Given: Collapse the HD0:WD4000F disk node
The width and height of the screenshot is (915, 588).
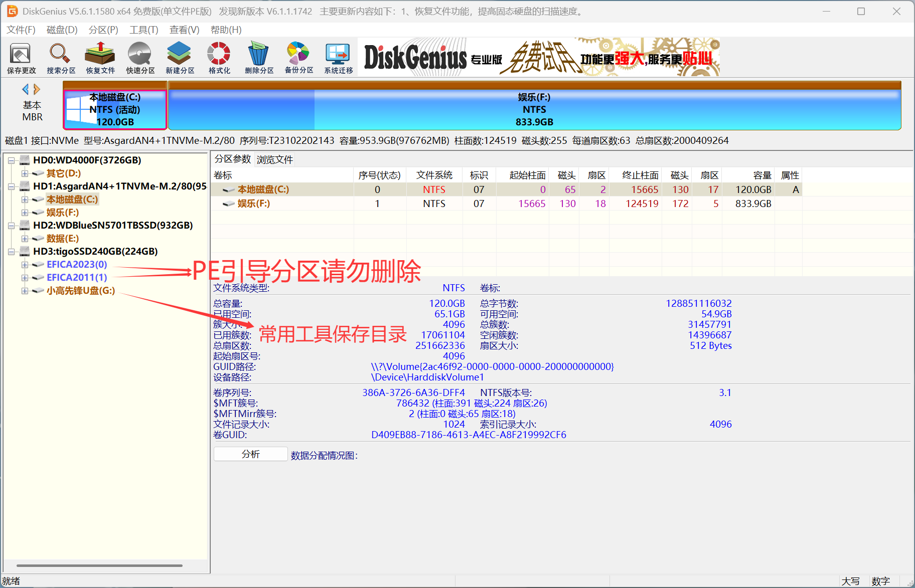Looking at the screenshot, I should coord(11,160).
